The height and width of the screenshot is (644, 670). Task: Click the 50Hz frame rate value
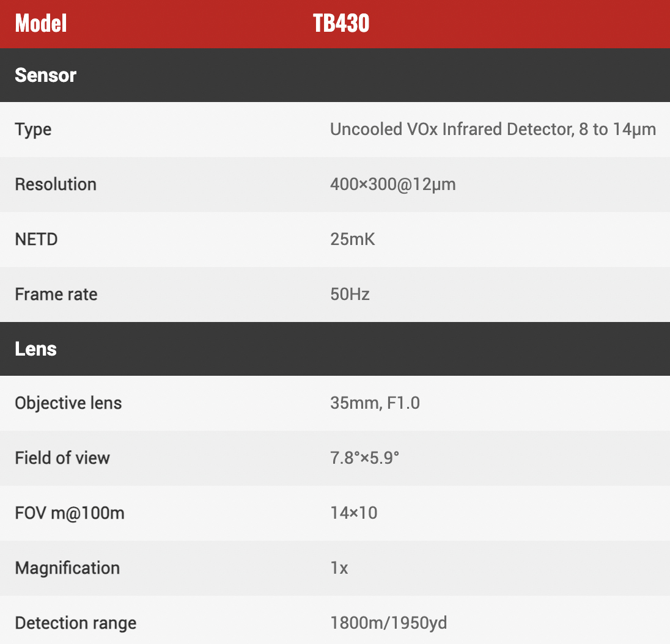[x=350, y=295]
